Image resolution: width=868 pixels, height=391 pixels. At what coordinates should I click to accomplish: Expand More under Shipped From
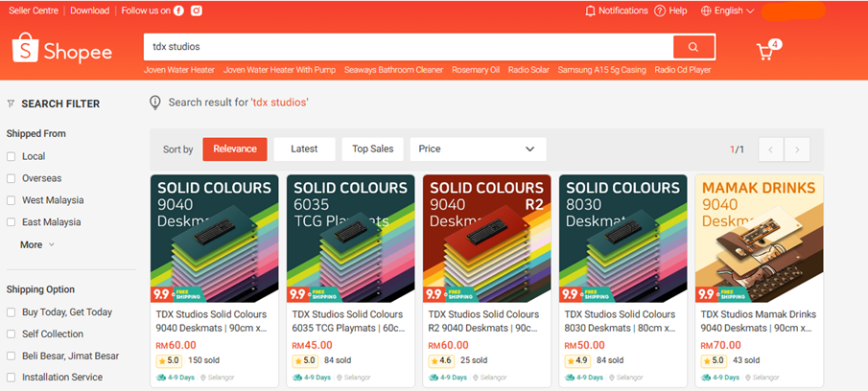[37, 244]
